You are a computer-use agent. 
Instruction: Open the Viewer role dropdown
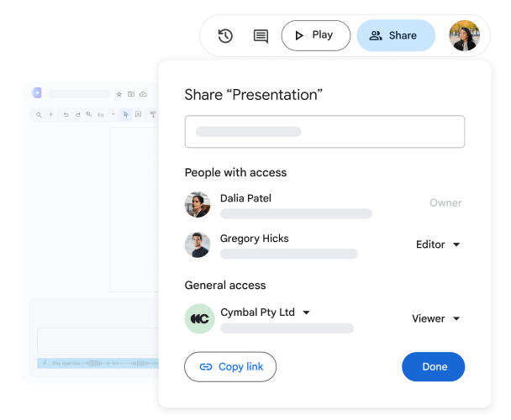click(x=436, y=318)
